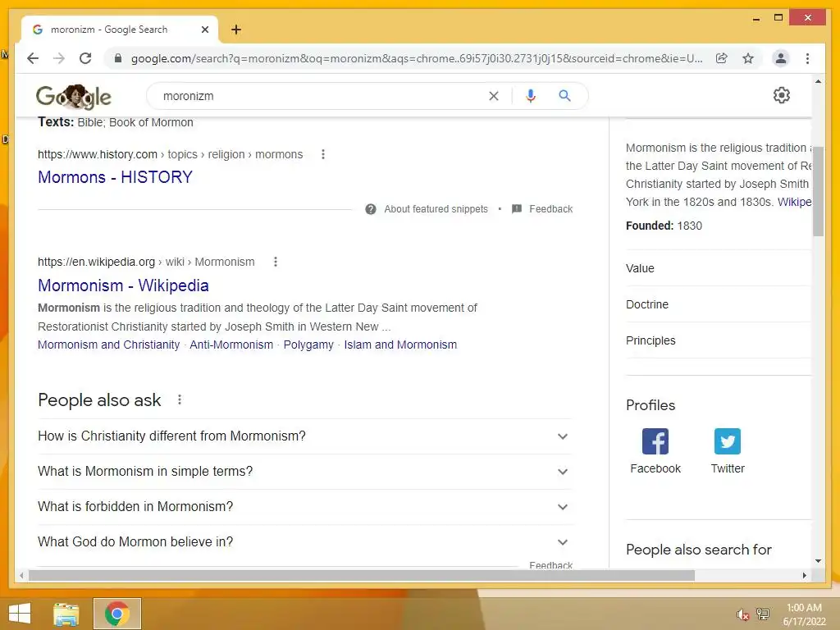Expand 'What is Mormonism in simple terms?'

point(304,472)
